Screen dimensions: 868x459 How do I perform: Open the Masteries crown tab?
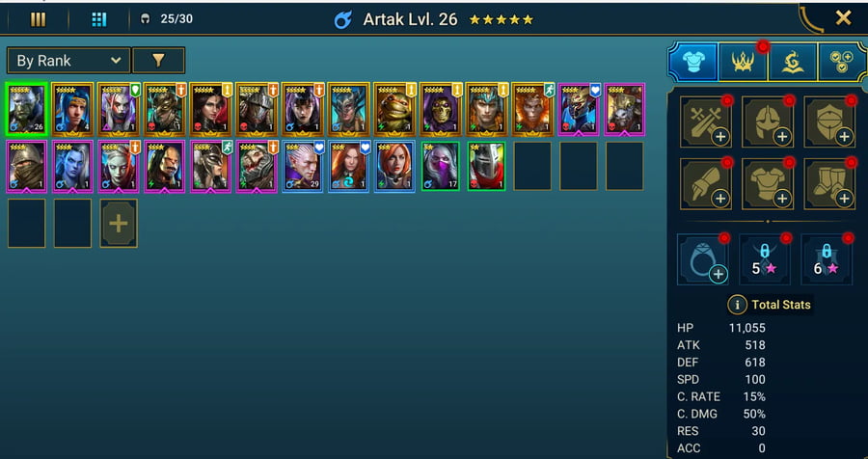click(743, 62)
